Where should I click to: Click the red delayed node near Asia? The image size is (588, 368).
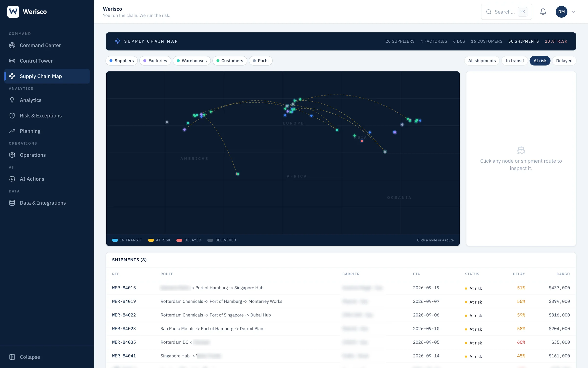(x=362, y=141)
